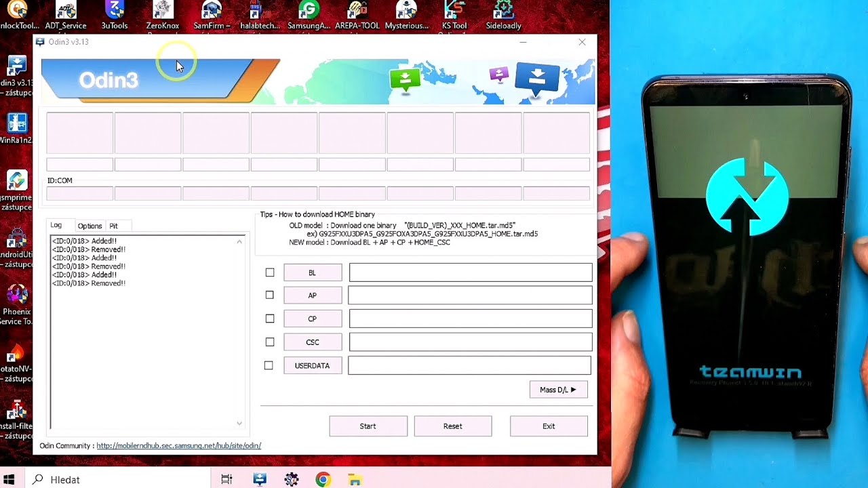Click the Reset button
The width and height of the screenshot is (868, 488).
click(453, 426)
